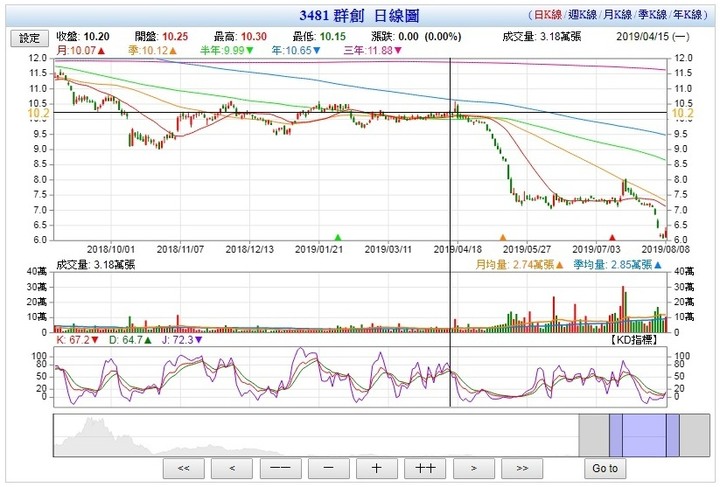This screenshot has height=487, width=720.
Task: Click the 月均量: 2.74萬張 label
Action: tap(519, 265)
